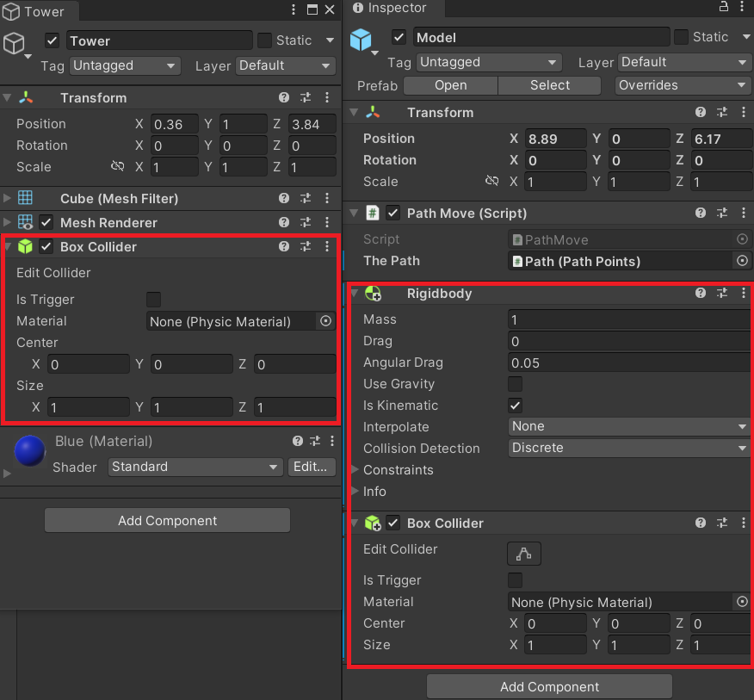The image size is (754, 700).
Task: Expand Rigidbody Constraints section
Action: [355, 469]
